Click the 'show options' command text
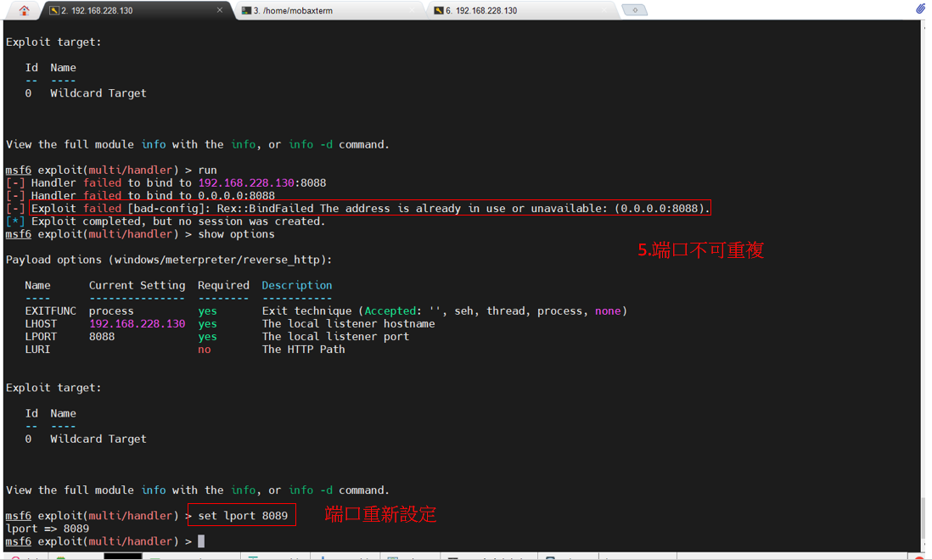932x560 pixels. pyautogui.click(x=237, y=234)
